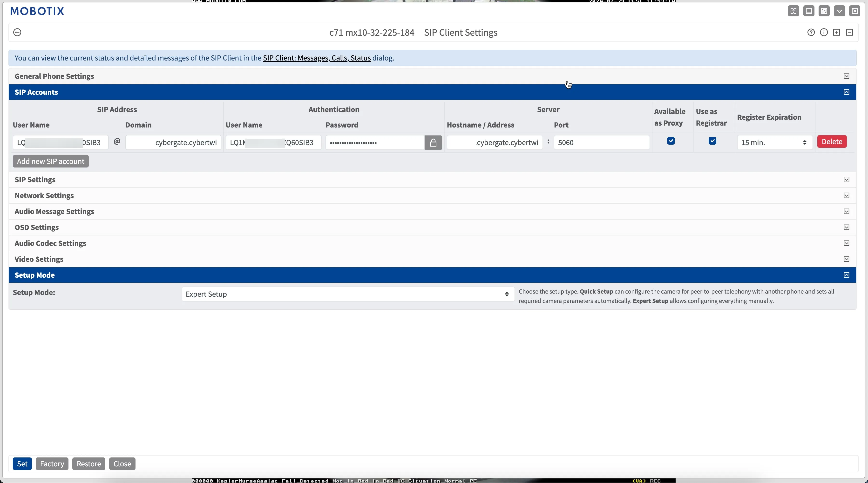Expand General Phone Settings section
Viewport: 868px width, 483px height.
432,76
